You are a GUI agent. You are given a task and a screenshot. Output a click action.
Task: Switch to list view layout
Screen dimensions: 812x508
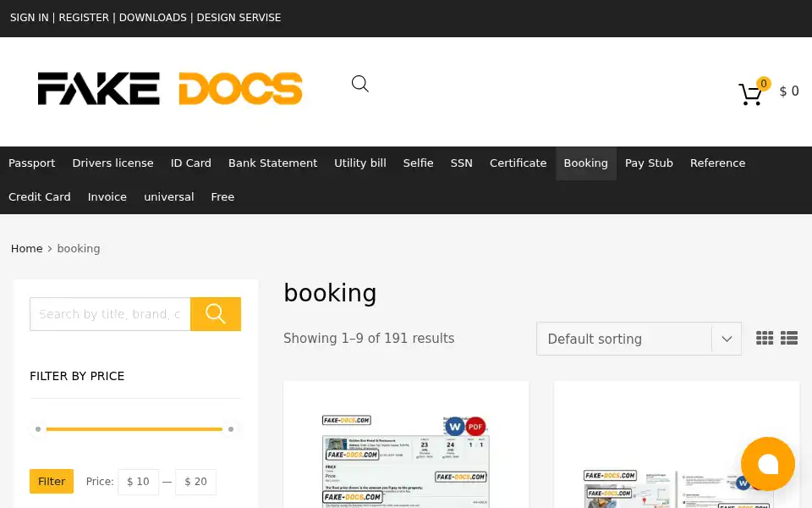(789, 338)
